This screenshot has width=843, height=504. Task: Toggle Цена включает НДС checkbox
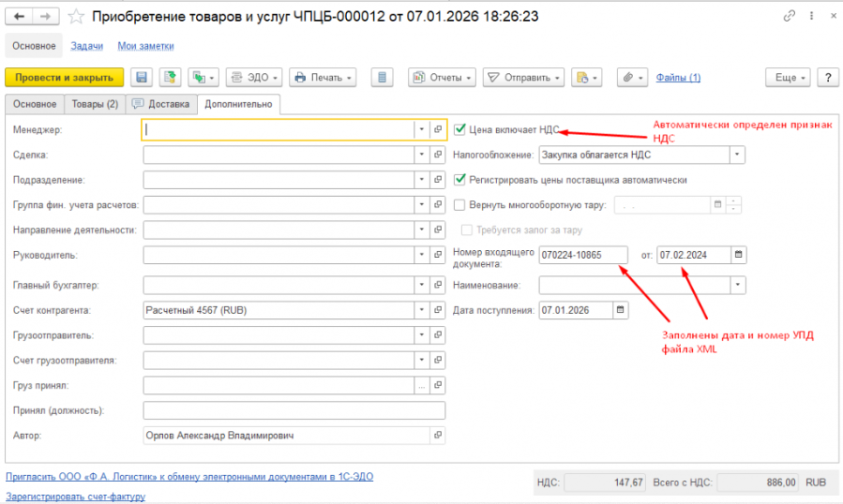[x=459, y=129]
